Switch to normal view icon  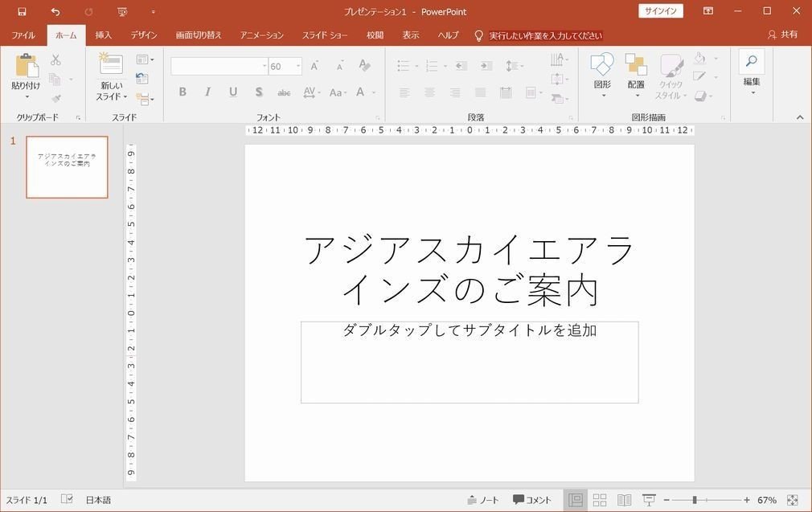[x=576, y=500]
